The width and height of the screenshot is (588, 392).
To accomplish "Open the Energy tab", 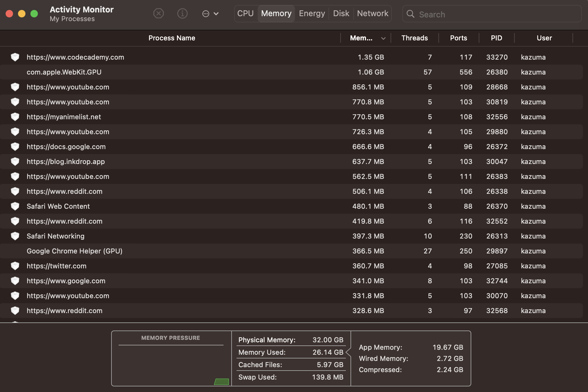I will click(x=312, y=14).
